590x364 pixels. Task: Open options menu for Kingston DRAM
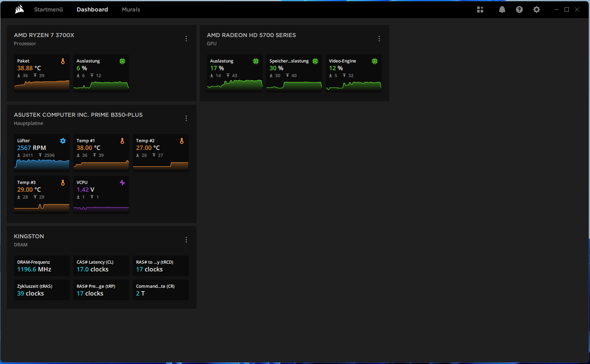tap(186, 240)
